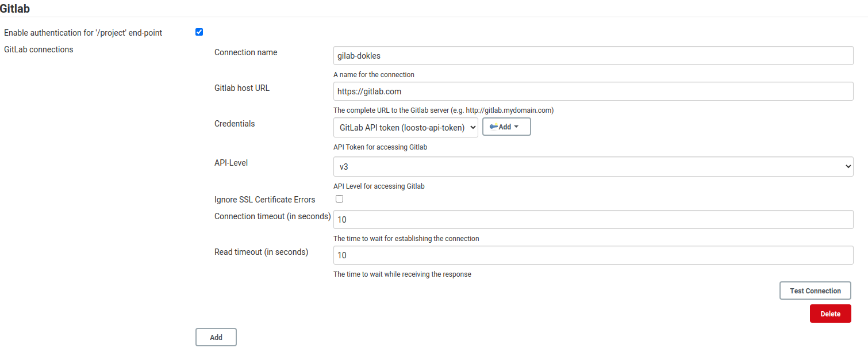Click the "Enable authentication for '/project' end-point" label
This screenshot has width=868, height=363.
(83, 33)
